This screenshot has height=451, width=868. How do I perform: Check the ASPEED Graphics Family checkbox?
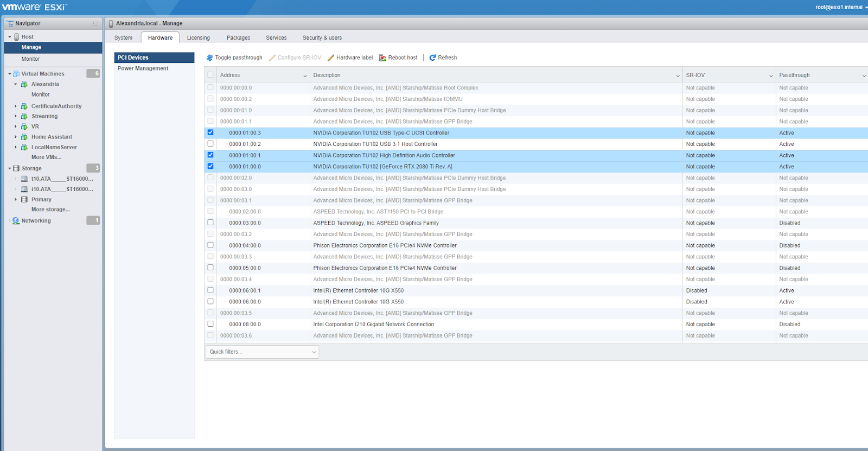210,223
